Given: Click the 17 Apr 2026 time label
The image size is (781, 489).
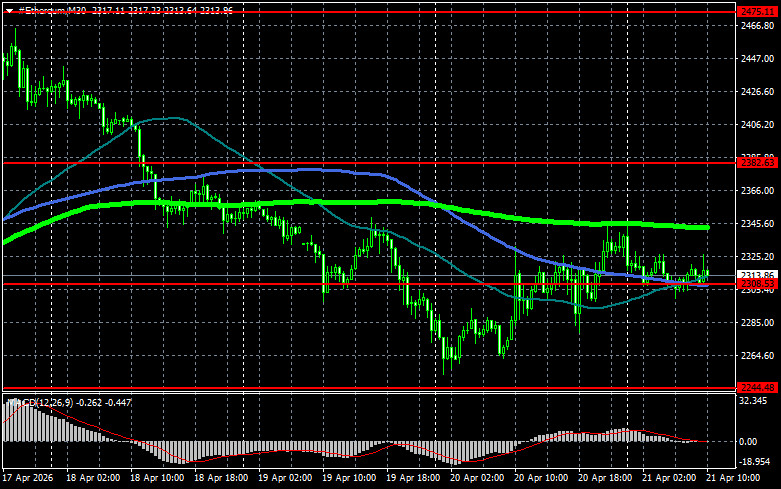Looking at the screenshot, I should pyautogui.click(x=27, y=478).
